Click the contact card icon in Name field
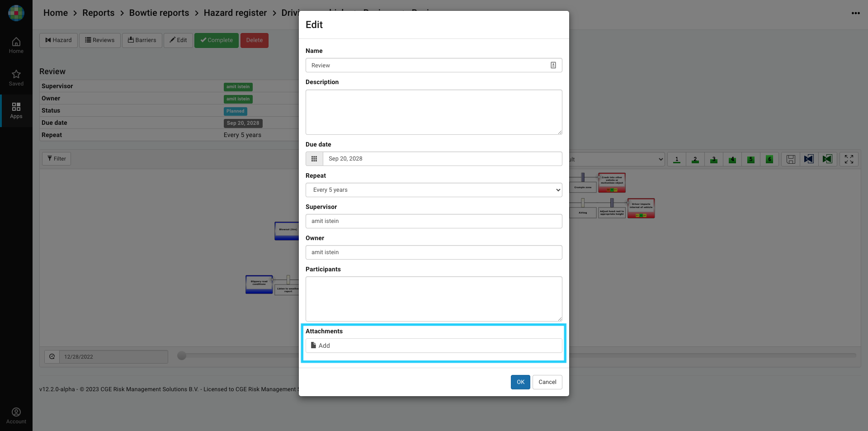 (553, 65)
